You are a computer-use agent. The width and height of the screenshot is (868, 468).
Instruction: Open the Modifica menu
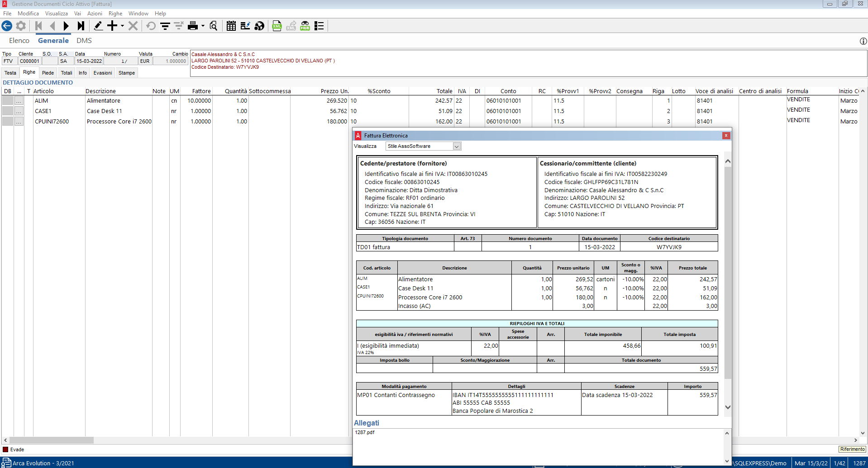pos(28,14)
